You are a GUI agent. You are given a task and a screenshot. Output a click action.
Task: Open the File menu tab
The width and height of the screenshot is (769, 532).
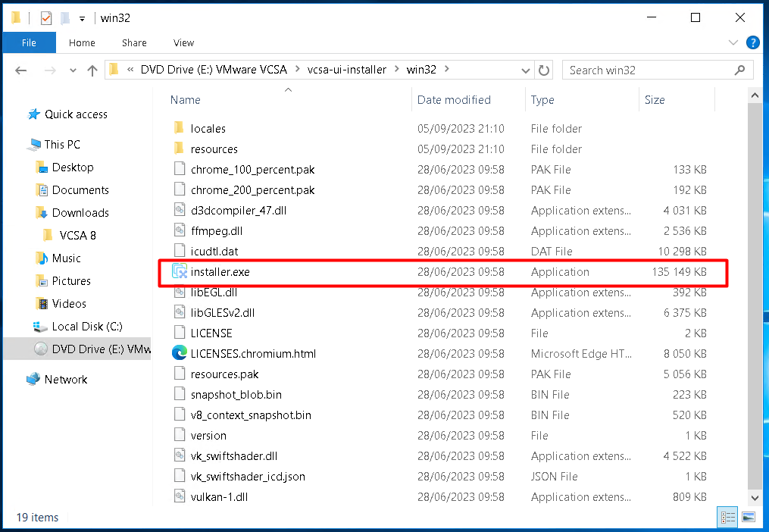pyautogui.click(x=29, y=42)
